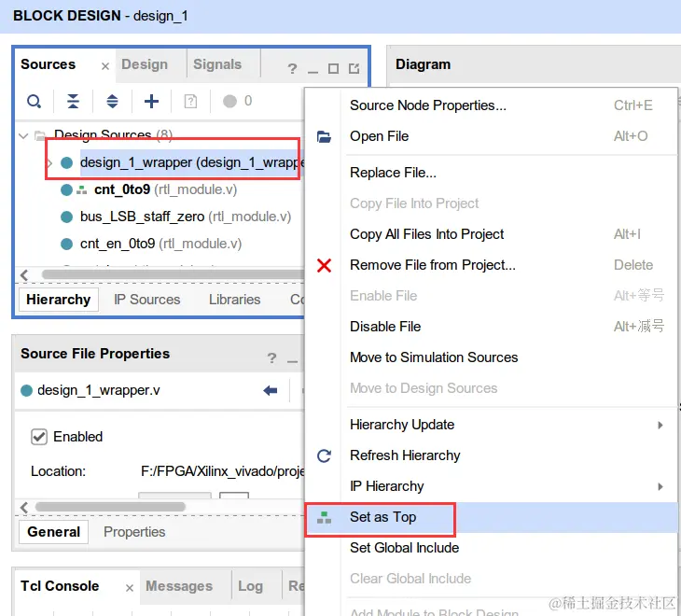Click the blue back arrow in Source File Properties
The width and height of the screenshot is (681, 616).
point(271,390)
